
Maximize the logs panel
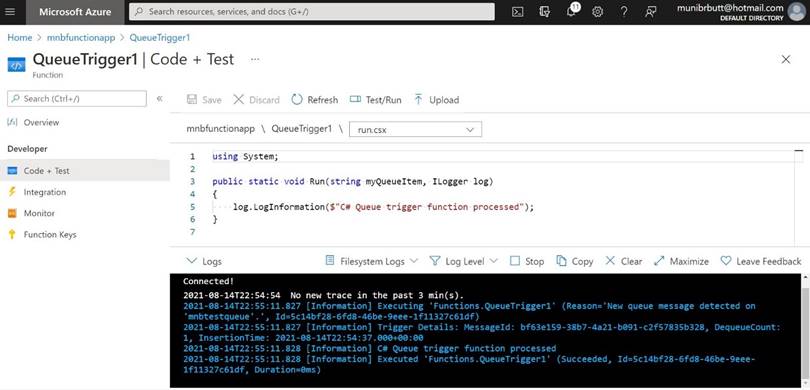click(681, 261)
